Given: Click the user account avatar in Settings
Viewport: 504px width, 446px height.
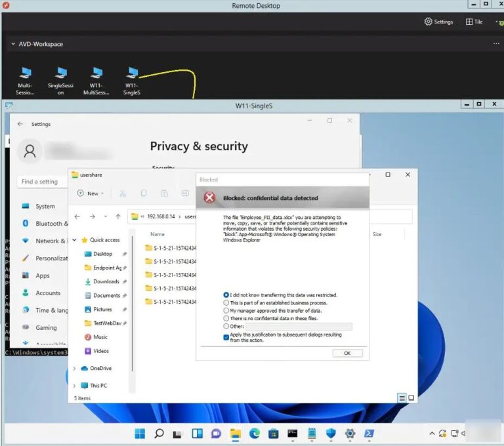Looking at the screenshot, I should (30, 151).
